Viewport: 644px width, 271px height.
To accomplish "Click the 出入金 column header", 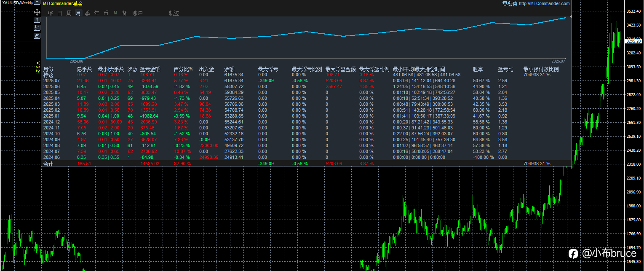I will pos(207,69).
